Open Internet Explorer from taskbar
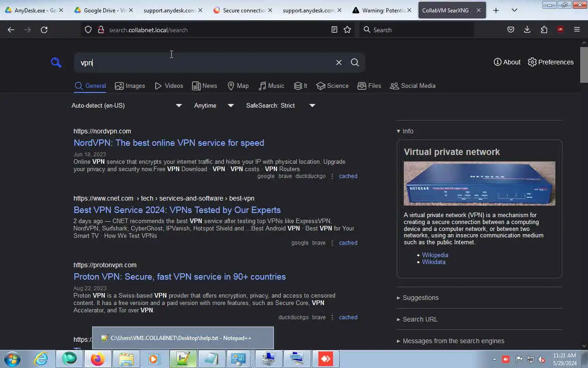 pyautogui.click(x=41, y=359)
